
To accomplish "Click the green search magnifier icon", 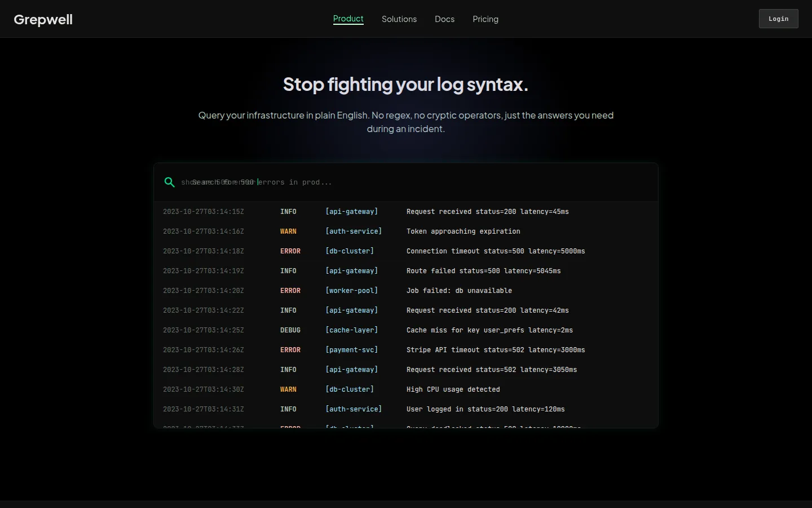I will tap(169, 182).
